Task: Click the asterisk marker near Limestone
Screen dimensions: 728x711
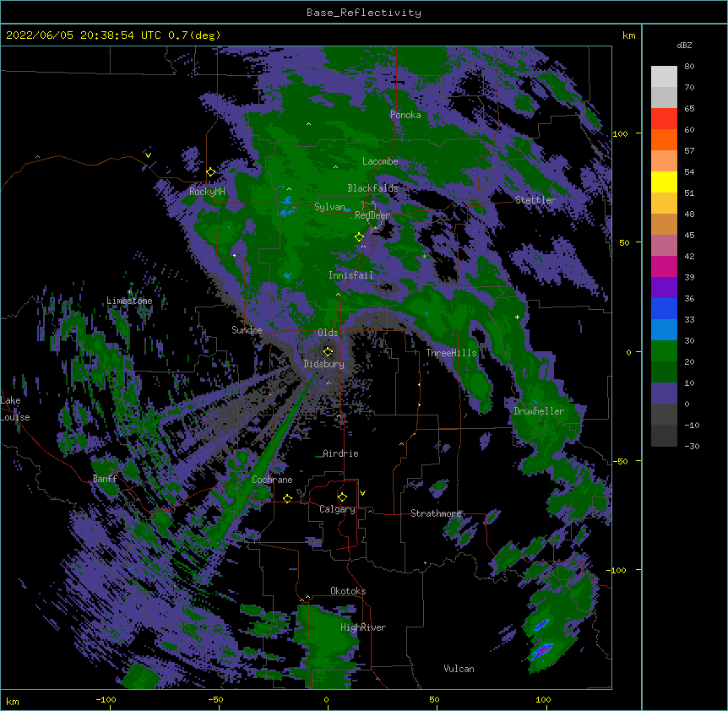Action: coord(129,292)
